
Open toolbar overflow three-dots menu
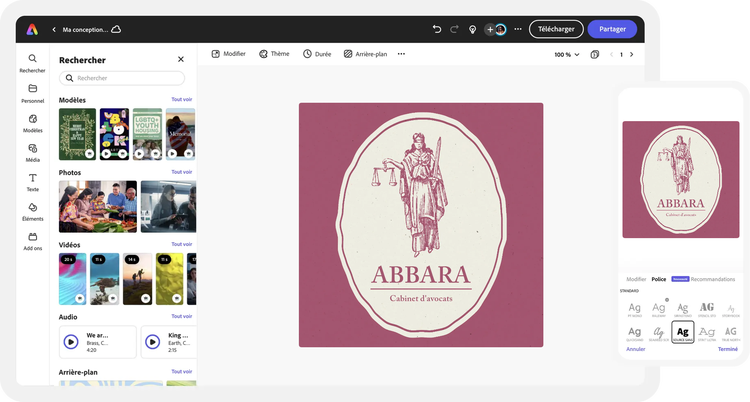[x=401, y=54]
